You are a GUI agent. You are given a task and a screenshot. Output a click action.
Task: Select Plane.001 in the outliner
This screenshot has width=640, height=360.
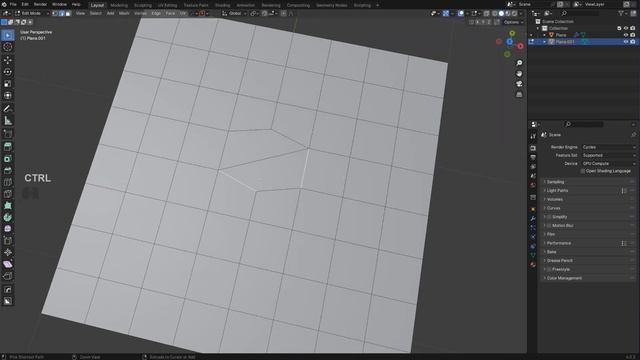[x=565, y=42]
